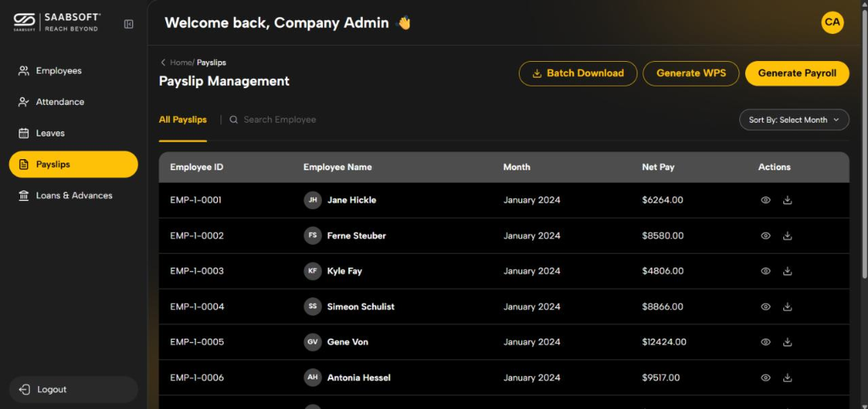View Antonia Hessel's payslip via eye icon
Viewport: 868px width, 409px height.
(x=765, y=378)
